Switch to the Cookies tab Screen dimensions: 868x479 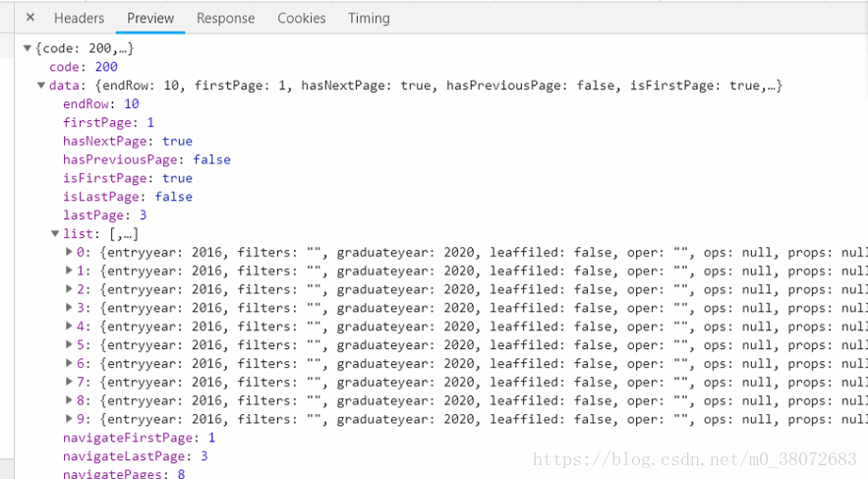pos(301,19)
